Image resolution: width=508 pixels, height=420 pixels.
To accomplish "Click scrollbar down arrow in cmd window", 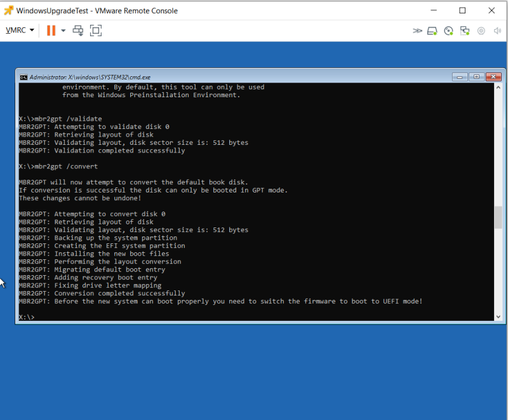I will coord(498,316).
